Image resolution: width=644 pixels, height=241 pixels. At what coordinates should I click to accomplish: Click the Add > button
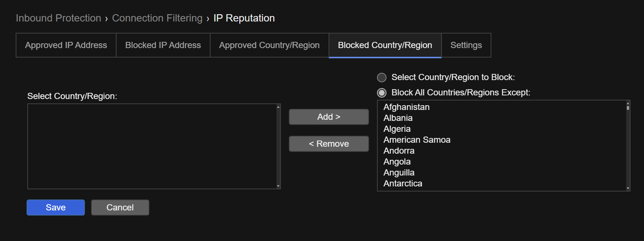(329, 117)
